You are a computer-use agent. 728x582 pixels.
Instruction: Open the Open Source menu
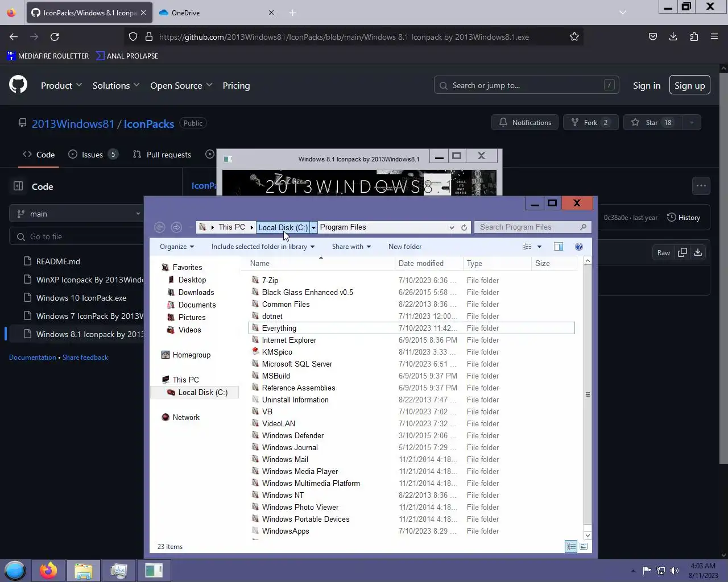point(181,85)
